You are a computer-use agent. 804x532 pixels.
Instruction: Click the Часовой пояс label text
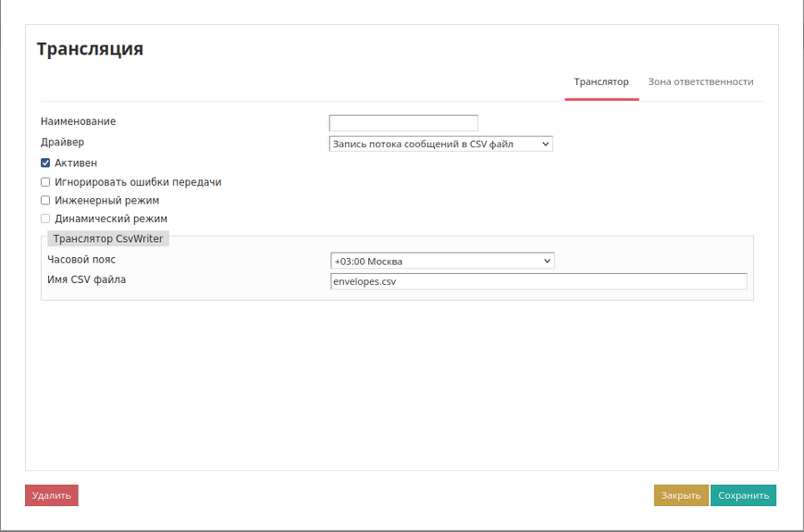click(x=81, y=260)
